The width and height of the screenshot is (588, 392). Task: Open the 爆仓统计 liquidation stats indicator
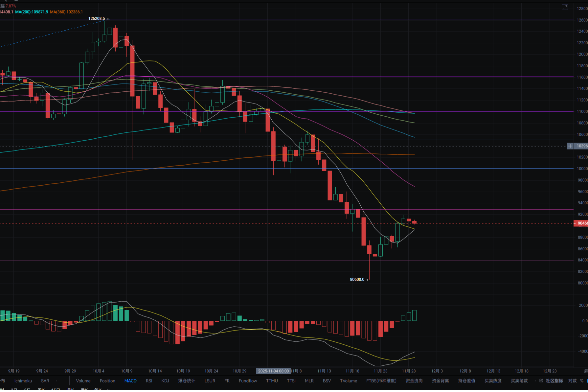coord(187,381)
